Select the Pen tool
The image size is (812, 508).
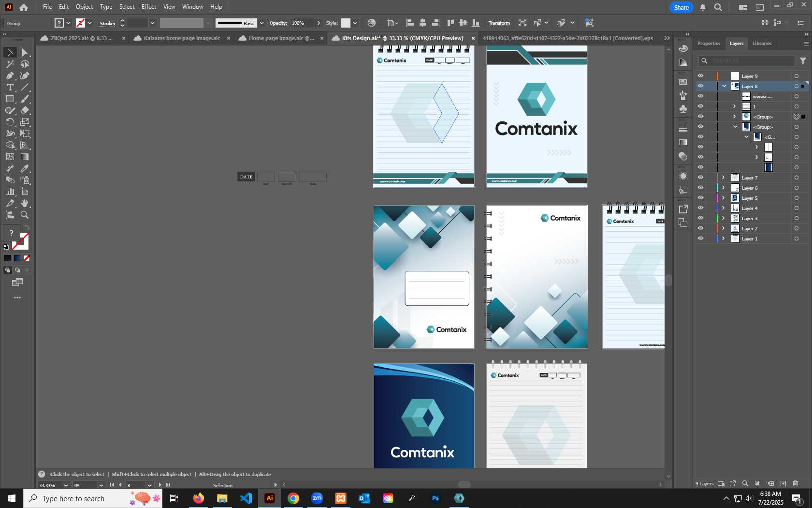[x=10, y=75]
